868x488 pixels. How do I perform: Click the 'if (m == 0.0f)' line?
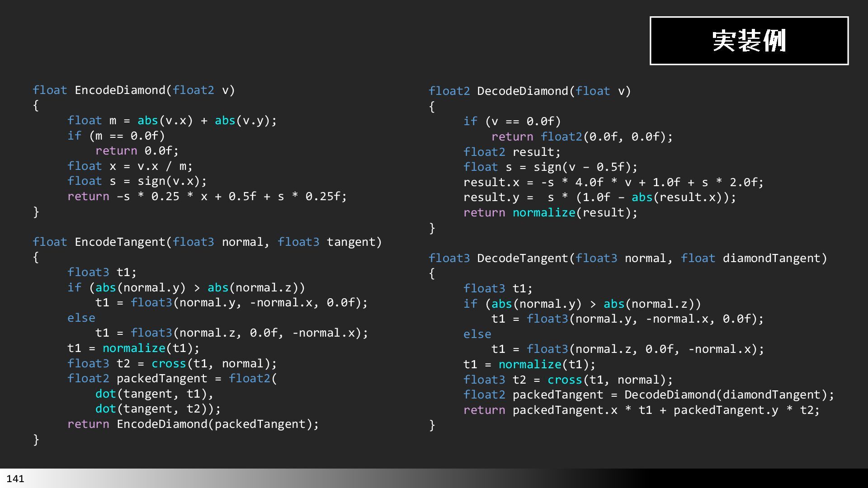(116, 136)
